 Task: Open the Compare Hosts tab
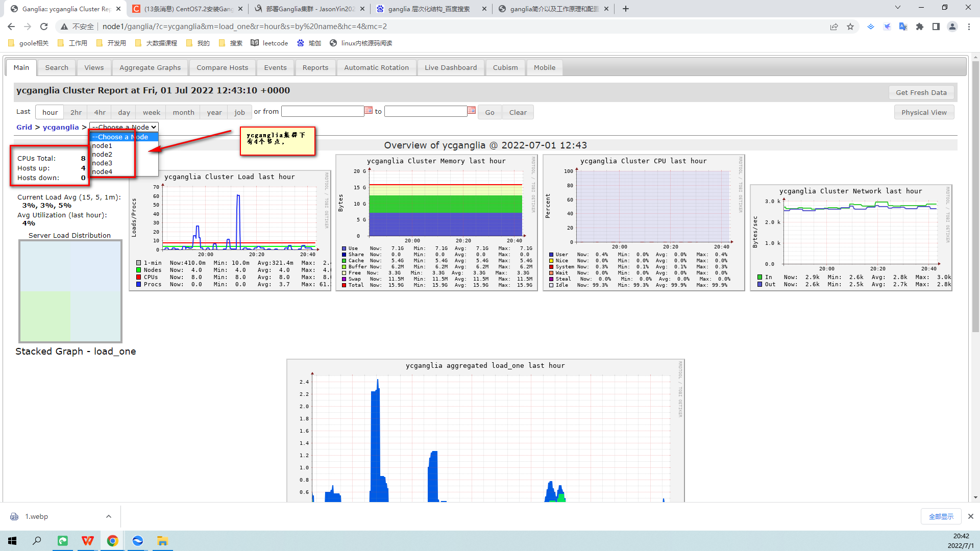click(222, 67)
